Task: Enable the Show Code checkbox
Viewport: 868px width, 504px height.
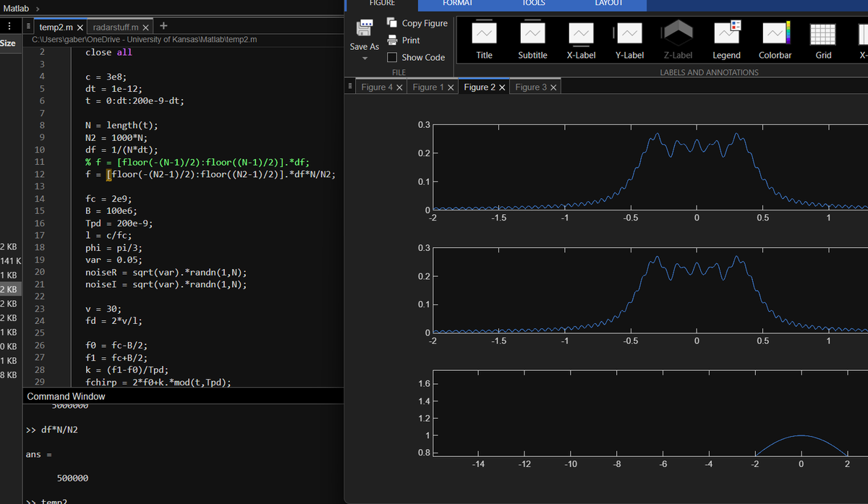Action: 392,57
